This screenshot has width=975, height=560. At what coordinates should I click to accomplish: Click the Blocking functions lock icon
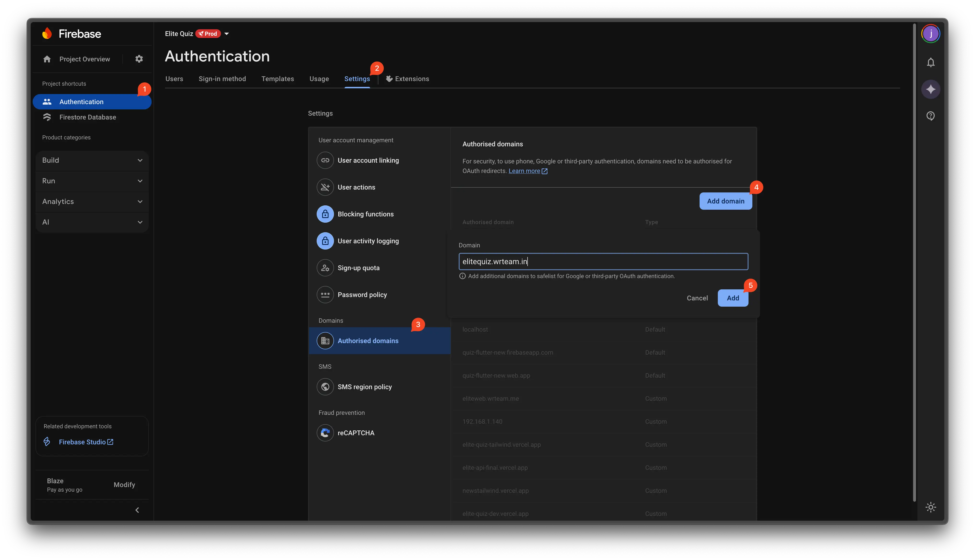pyautogui.click(x=325, y=214)
